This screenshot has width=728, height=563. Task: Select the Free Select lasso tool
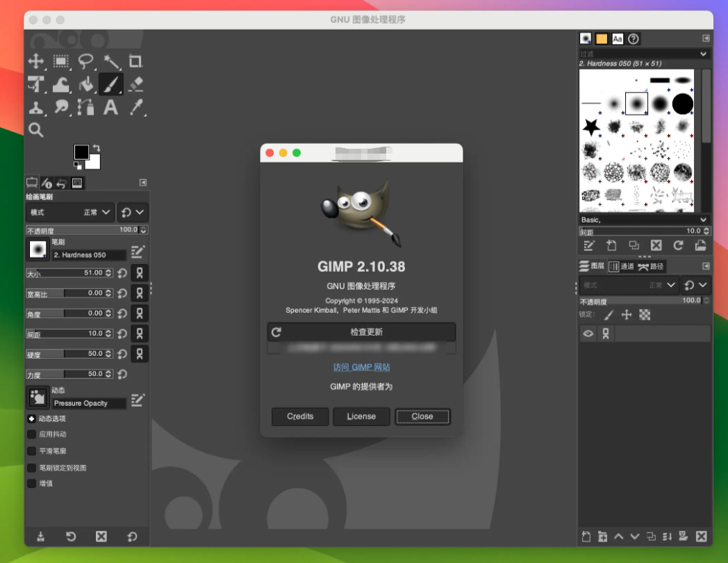[85, 61]
